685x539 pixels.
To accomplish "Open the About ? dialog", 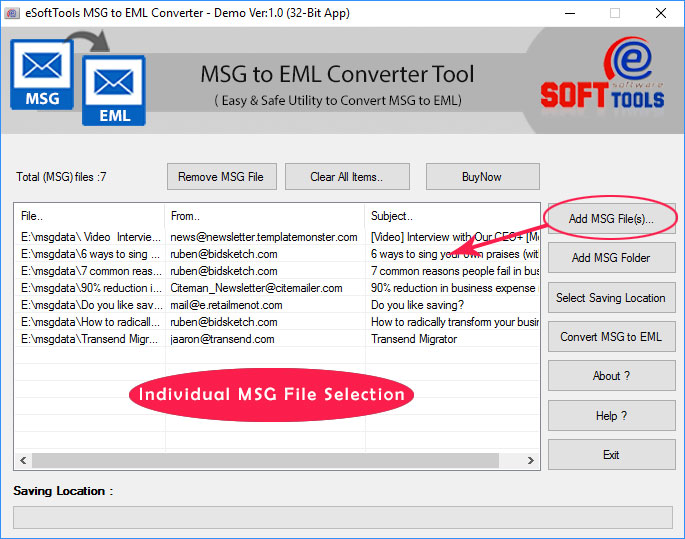I will [612, 376].
